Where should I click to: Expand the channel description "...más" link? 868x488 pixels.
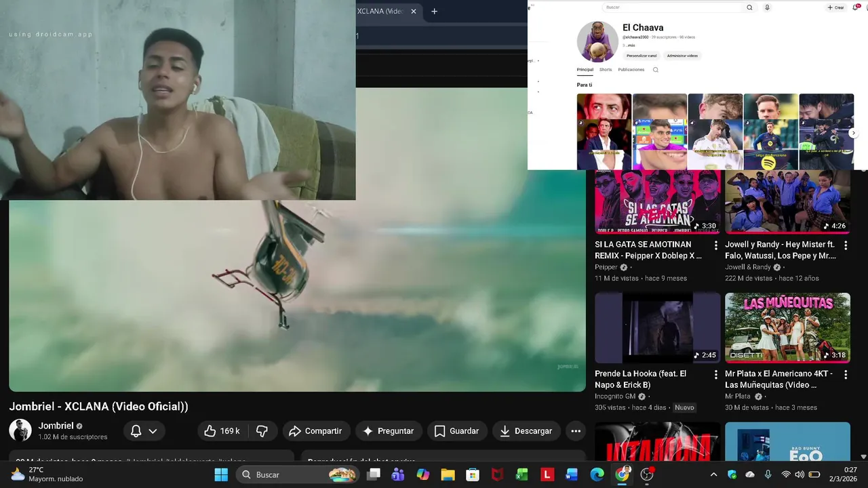click(x=630, y=45)
